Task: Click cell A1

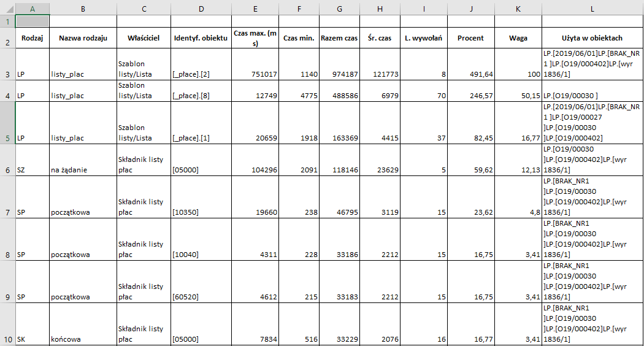Action: tap(33, 21)
